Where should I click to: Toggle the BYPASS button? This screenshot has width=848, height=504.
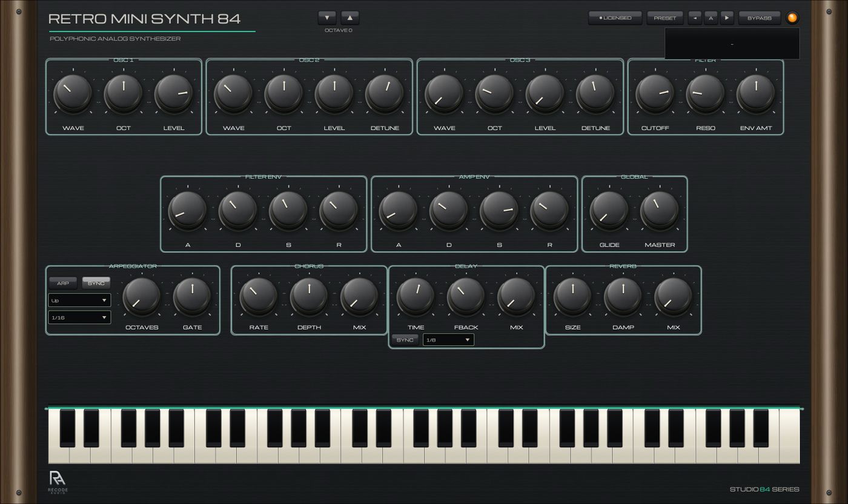759,18
